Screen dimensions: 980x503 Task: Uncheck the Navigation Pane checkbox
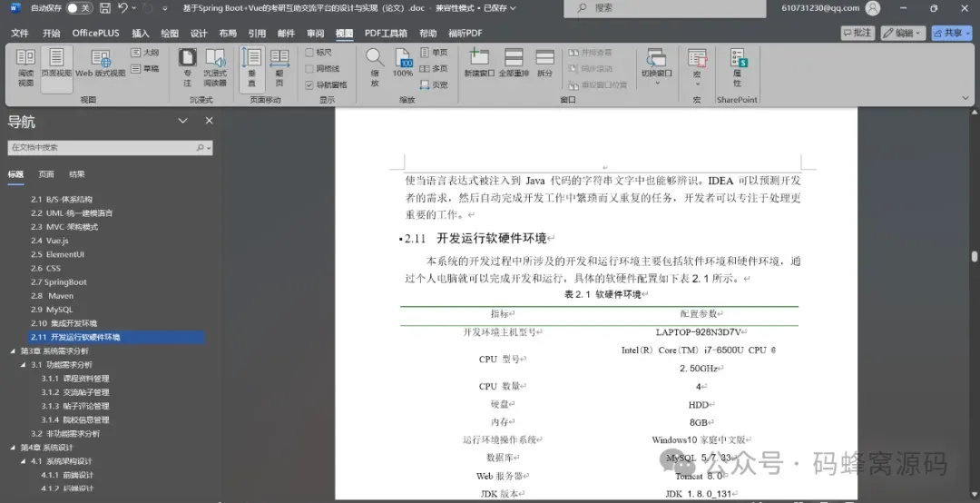point(309,85)
